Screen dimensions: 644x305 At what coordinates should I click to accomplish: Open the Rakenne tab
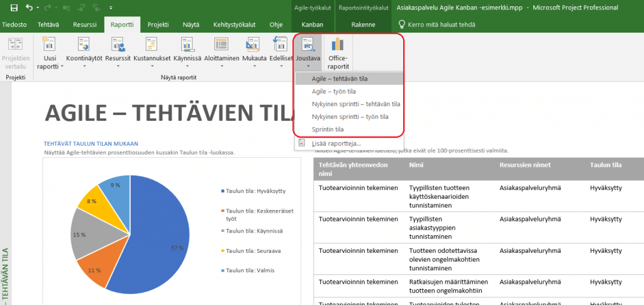coord(363,25)
